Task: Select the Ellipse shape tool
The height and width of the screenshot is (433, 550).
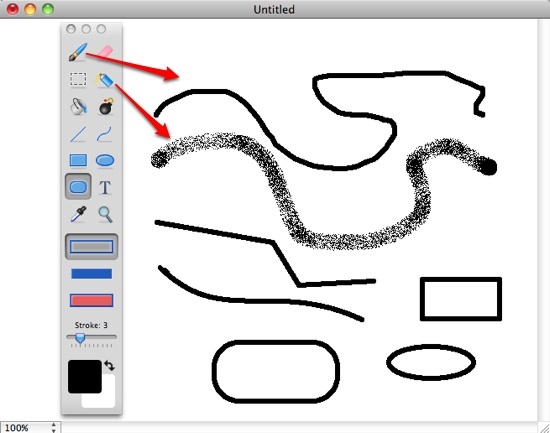Action: 105,161
